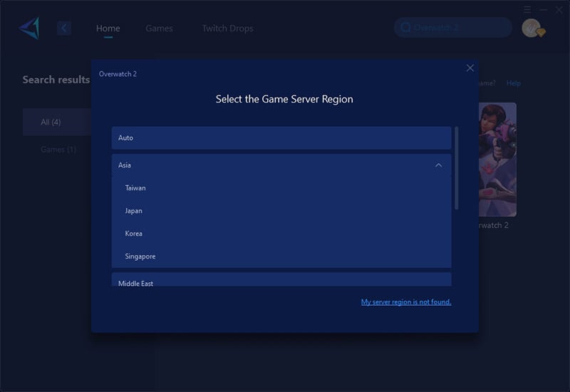The width and height of the screenshot is (570, 392).
Task: Collapse the Asia region list
Action: coord(439,165)
